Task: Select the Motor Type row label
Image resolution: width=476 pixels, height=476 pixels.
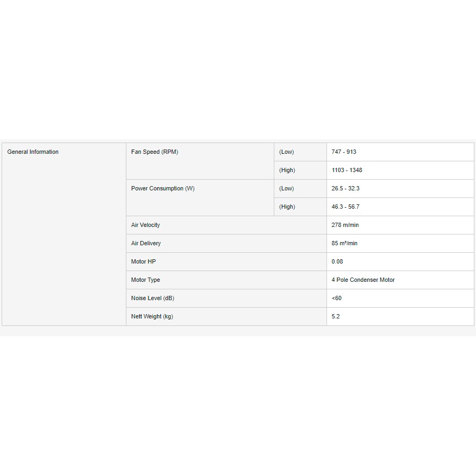Action: (x=145, y=280)
